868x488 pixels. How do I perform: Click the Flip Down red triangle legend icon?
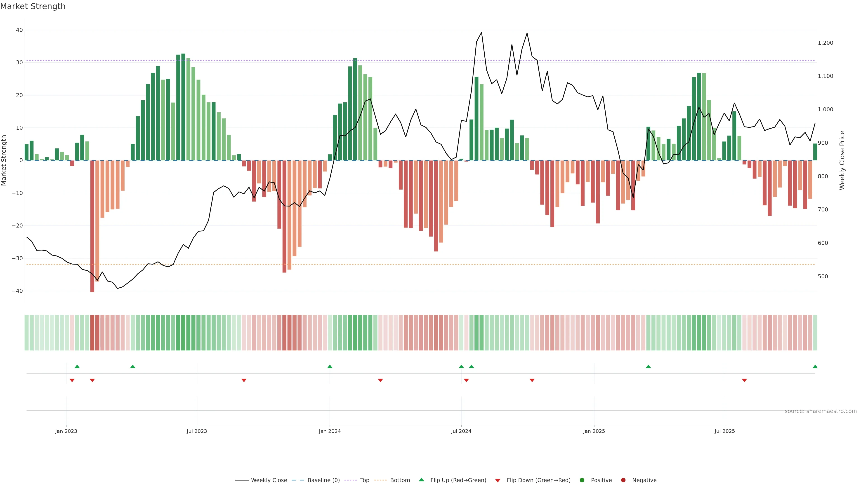498,480
